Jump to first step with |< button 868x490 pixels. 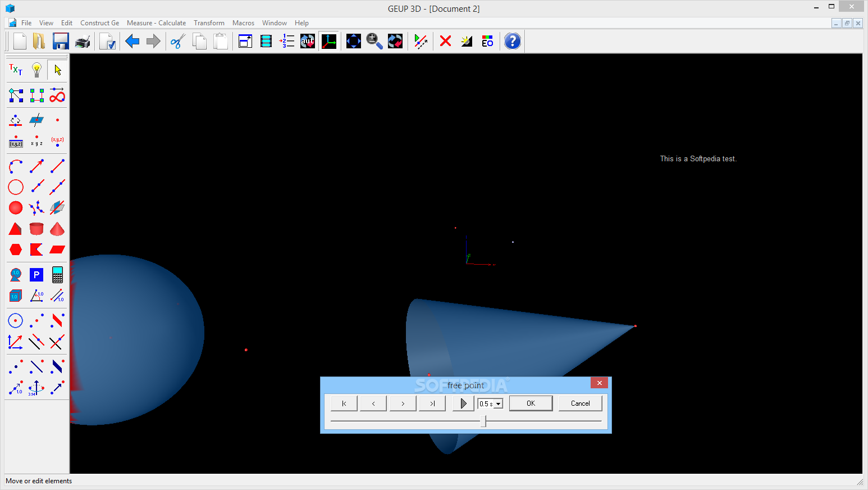344,403
